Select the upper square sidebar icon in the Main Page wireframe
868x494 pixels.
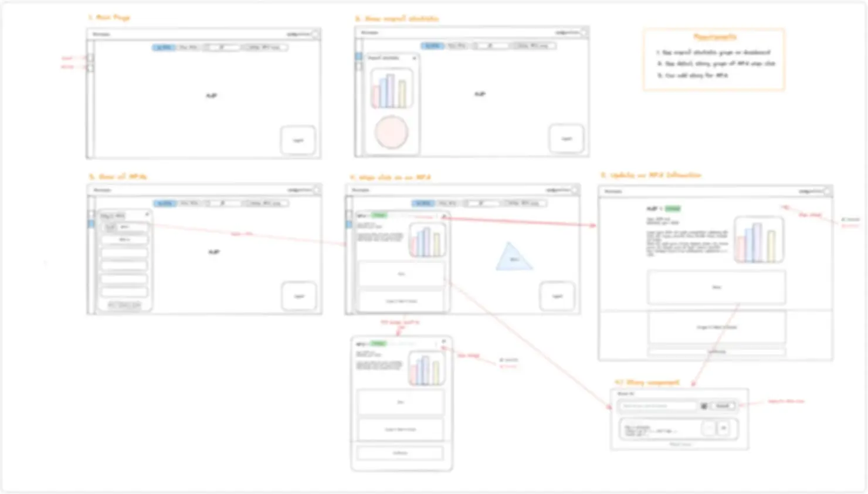(90, 57)
